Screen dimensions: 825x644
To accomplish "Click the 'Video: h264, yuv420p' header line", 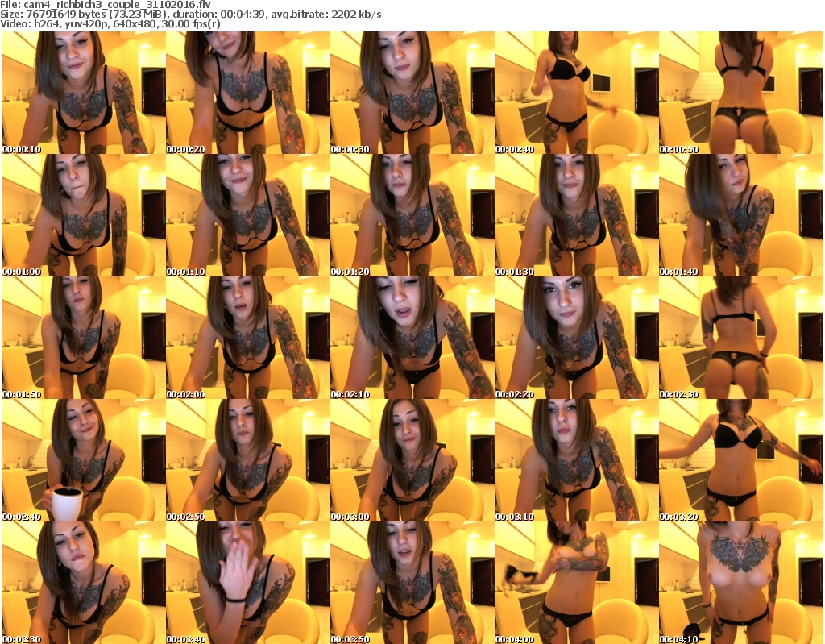I will [x=110, y=24].
